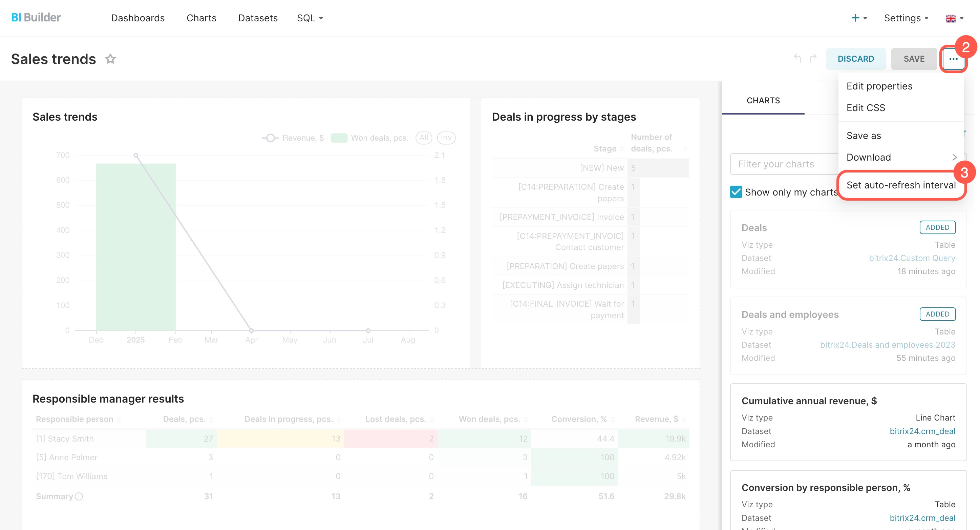This screenshot has width=980, height=530.
Task: Toggle the All legend selector
Action: 423,138
